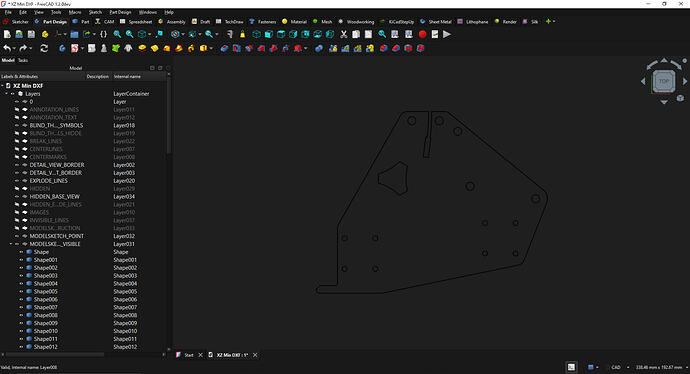Open the view cube toolbar dropdown arrow
This screenshot has width=690, height=374.
pyautogui.click(x=149, y=34)
